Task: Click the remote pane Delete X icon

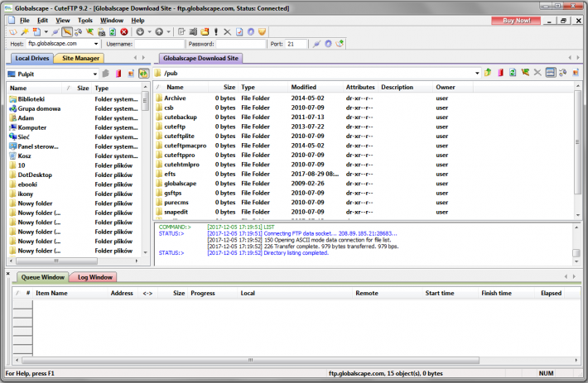Action: tap(537, 73)
